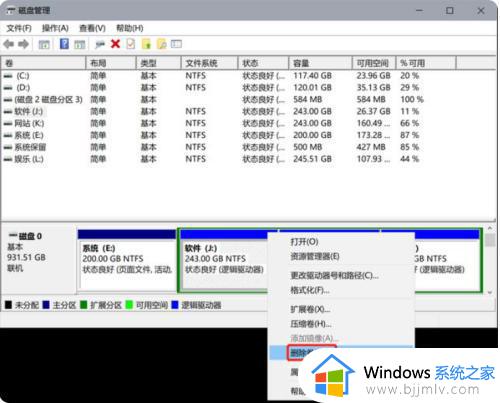Click the 100 % available cell
This screenshot has width=500, height=403.
pos(412,100)
